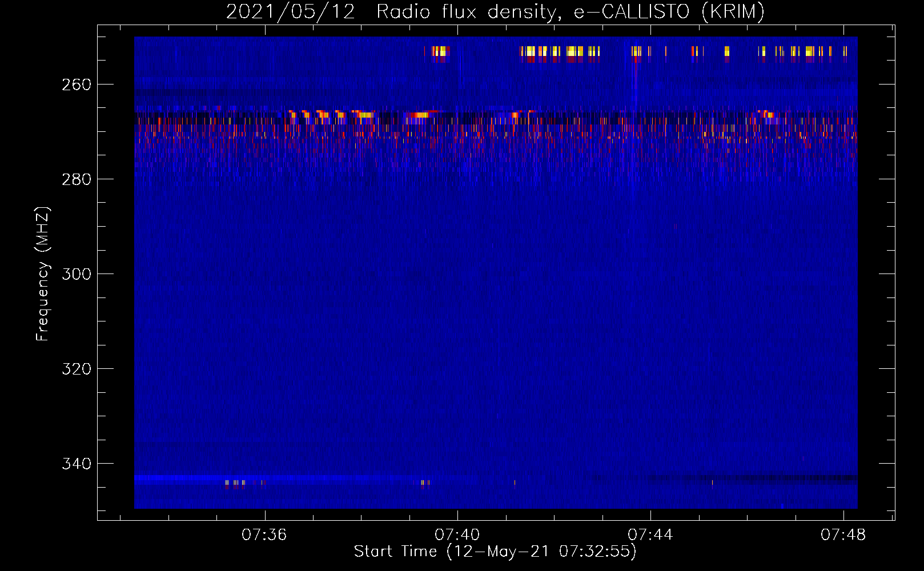Click the plot title 'Radio flux density, e-CALLISTO (KRIM)'
Viewport: 924px width, 571px height.
571,11
